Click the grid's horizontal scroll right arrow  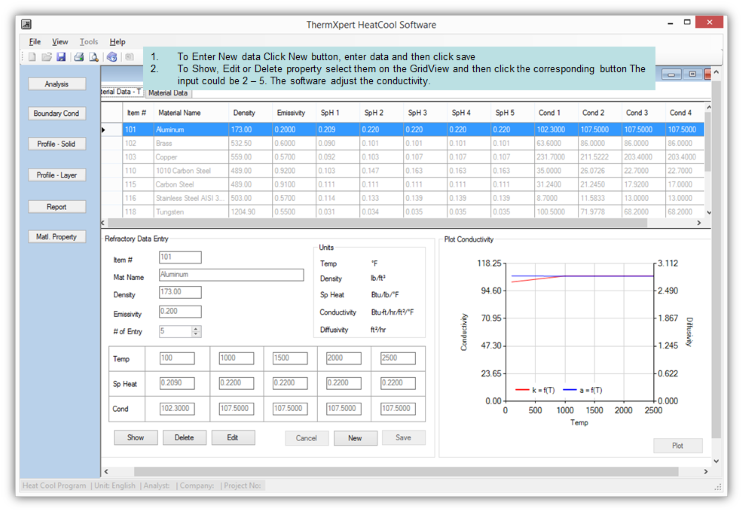pyautogui.click(x=699, y=223)
